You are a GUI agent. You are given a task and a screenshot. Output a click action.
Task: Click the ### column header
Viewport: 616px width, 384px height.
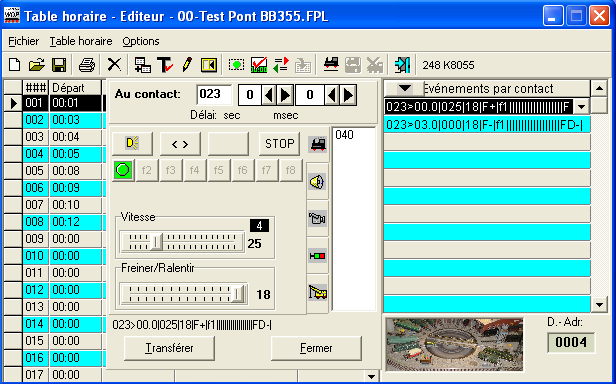[x=35, y=88]
